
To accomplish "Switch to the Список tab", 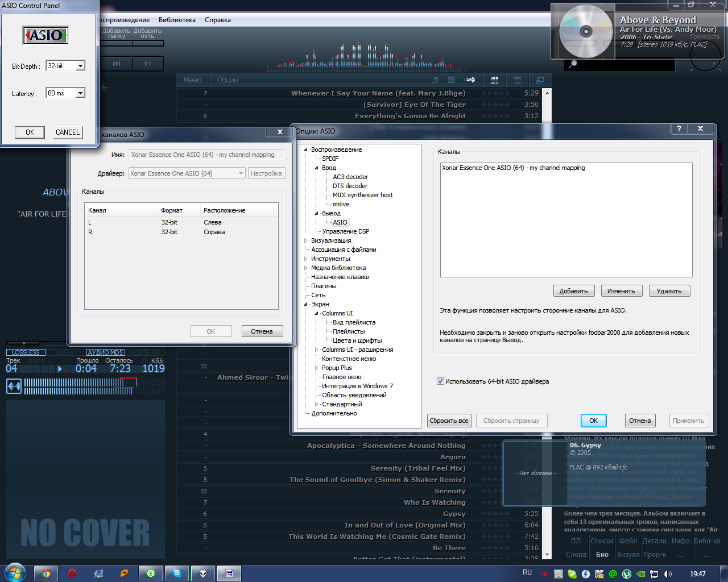I will (x=602, y=541).
